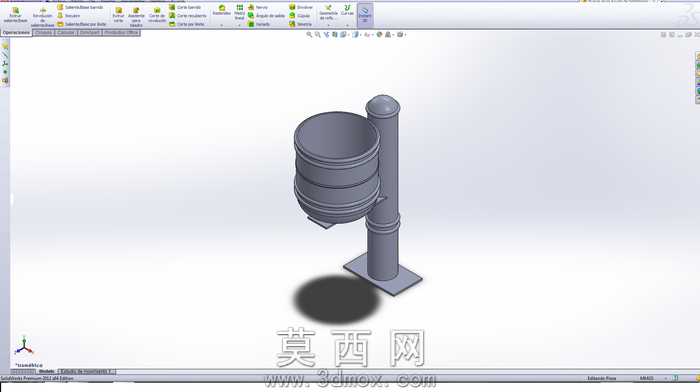Select the Vaciado tool
This screenshot has width=700, height=392.
coord(259,24)
